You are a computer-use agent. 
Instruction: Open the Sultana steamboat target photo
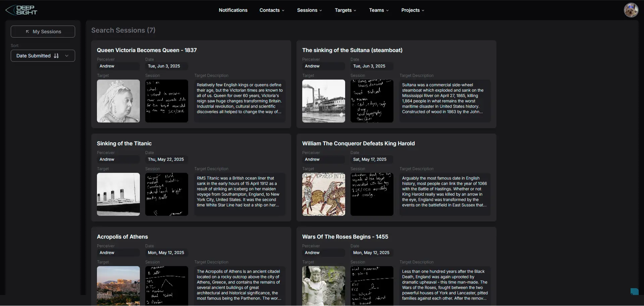[x=324, y=101]
